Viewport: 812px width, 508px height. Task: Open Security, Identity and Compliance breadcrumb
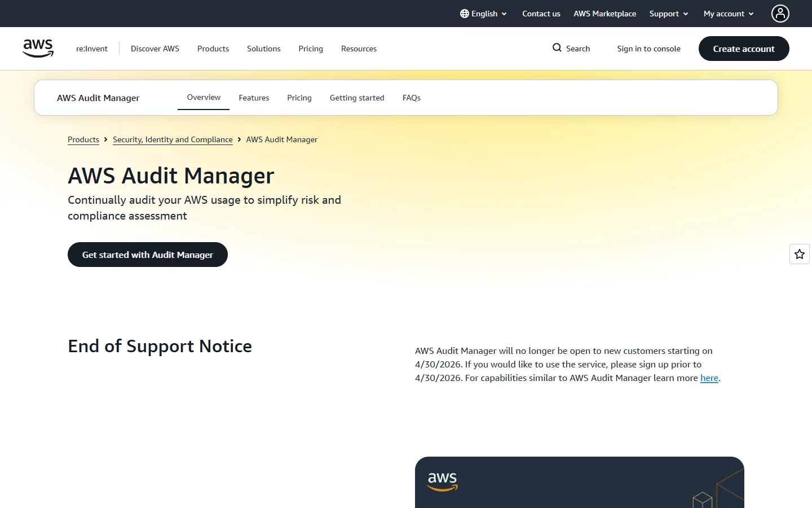(173, 139)
